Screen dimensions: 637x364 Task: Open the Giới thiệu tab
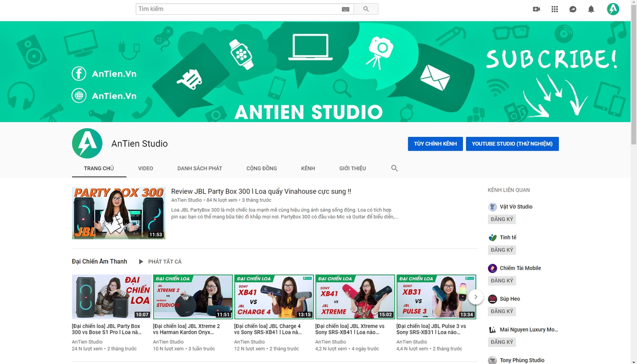tap(352, 168)
